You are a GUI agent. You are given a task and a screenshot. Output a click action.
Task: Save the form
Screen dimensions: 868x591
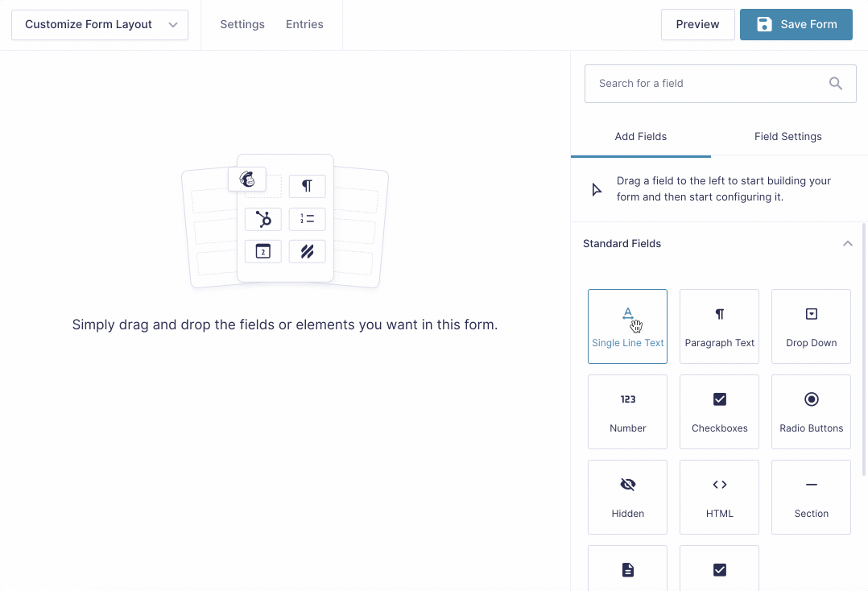pyautogui.click(x=796, y=24)
